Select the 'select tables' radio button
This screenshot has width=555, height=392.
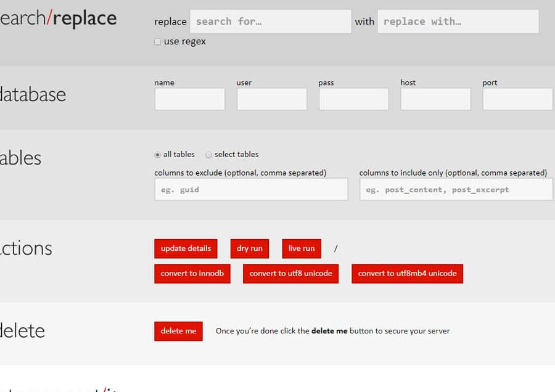click(x=208, y=155)
